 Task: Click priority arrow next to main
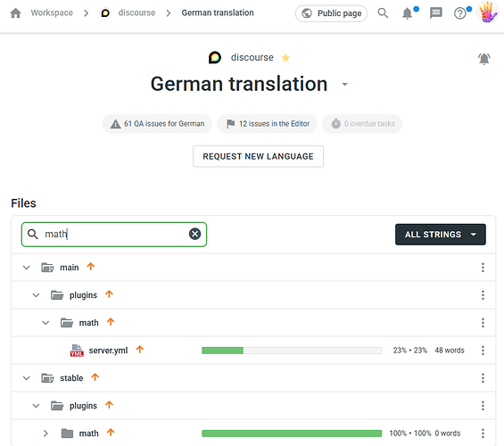91,267
